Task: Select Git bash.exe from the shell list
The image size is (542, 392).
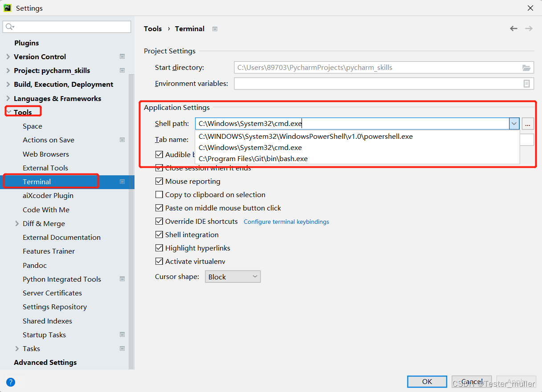Action: [357, 159]
